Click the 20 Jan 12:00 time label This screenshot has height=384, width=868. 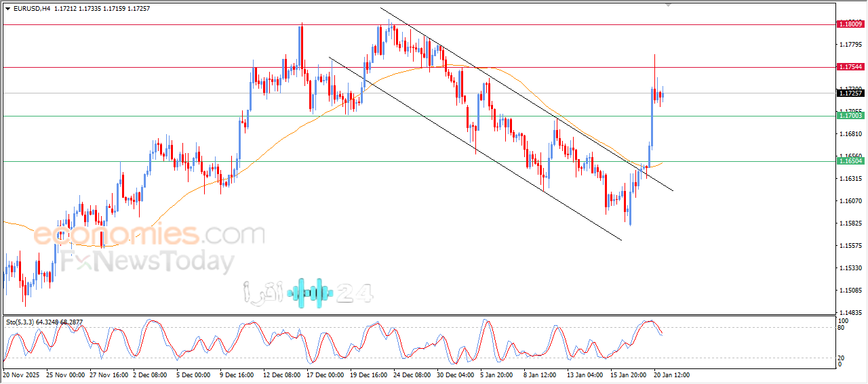(671, 375)
